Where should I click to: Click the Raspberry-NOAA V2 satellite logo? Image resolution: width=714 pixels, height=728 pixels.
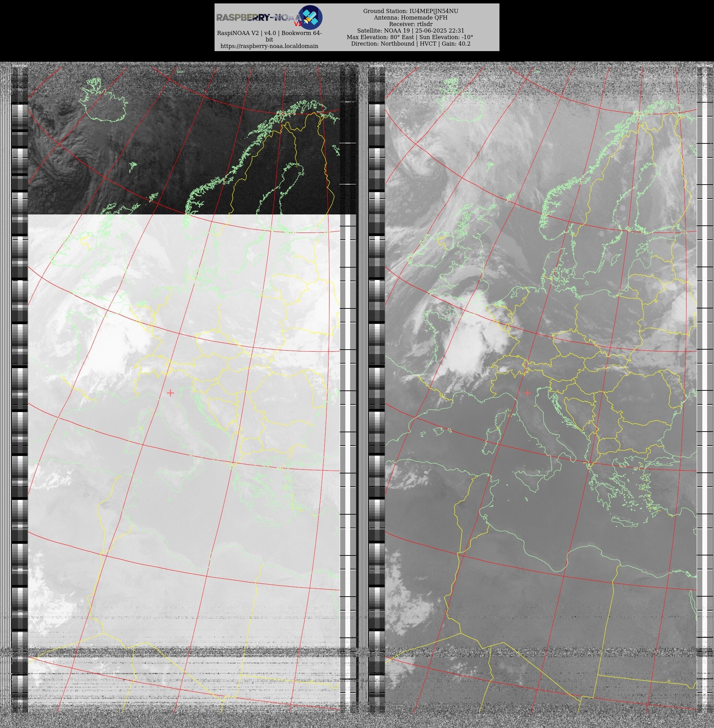269,17
